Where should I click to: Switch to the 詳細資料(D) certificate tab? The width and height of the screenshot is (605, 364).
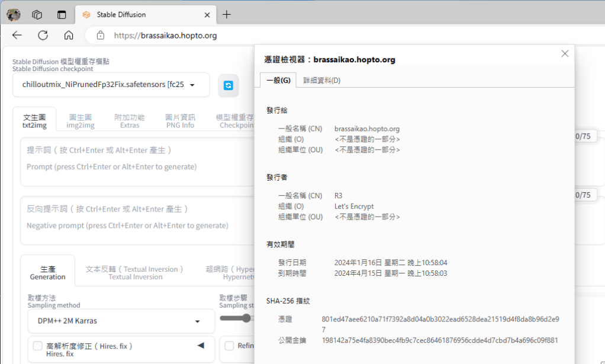[321, 80]
